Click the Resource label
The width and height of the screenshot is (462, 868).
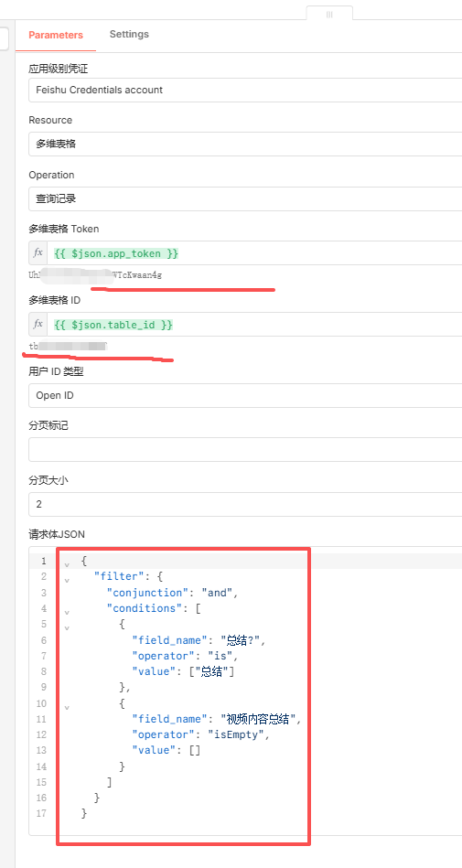[x=50, y=120]
